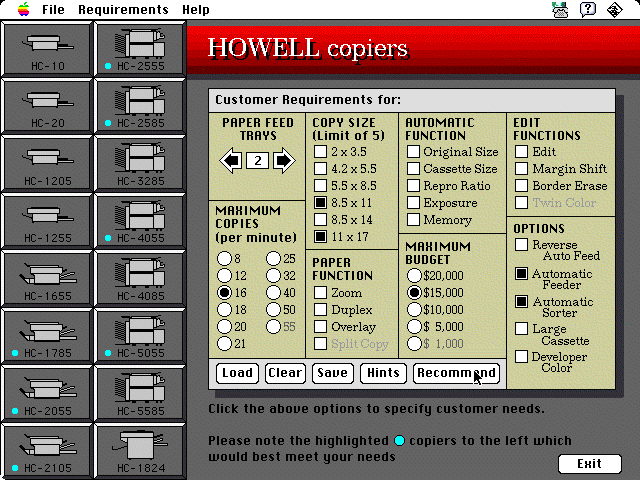Select the HC-10 copier icon

point(47,49)
